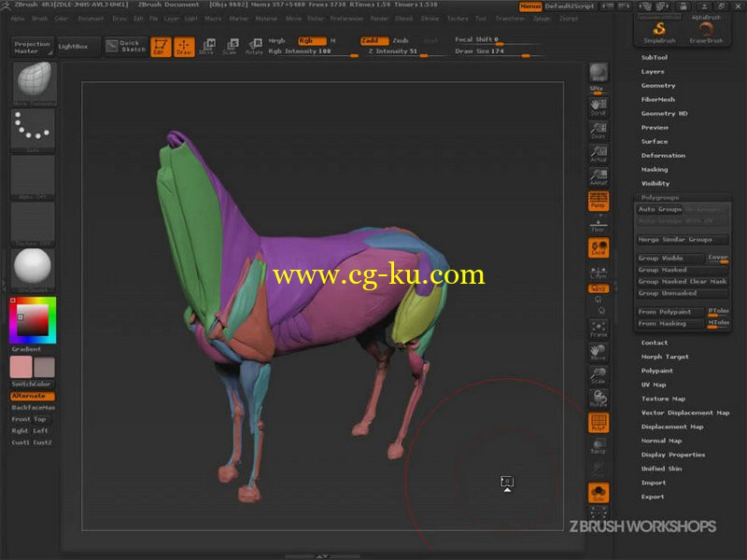747x560 pixels.
Task: Toggle Solo mode icon
Action: [x=599, y=493]
